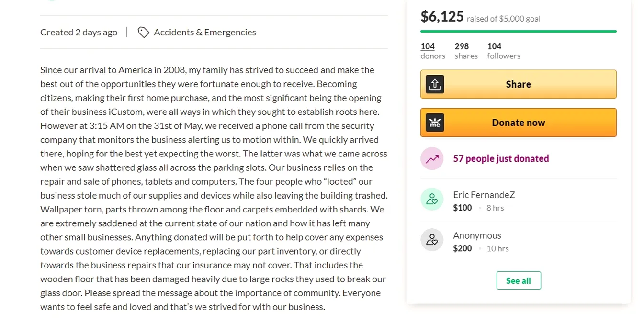Click the tag icon beside Accidents & Emergencies
Viewport: 644px width, 335px height.
[143, 32]
